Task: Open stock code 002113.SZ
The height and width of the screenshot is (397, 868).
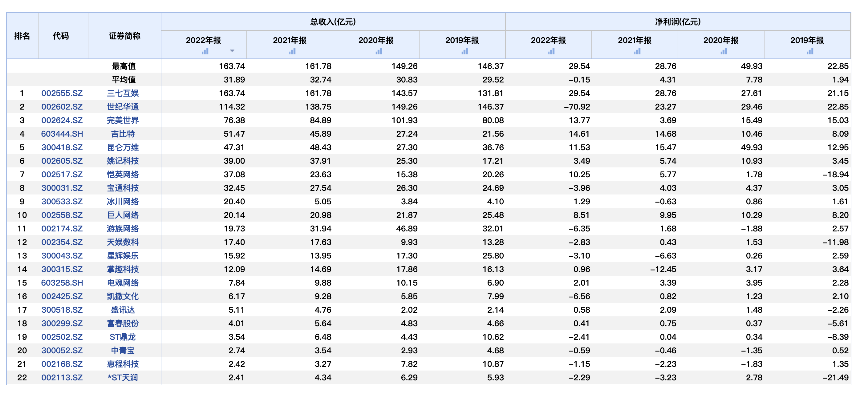Action: (x=62, y=378)
